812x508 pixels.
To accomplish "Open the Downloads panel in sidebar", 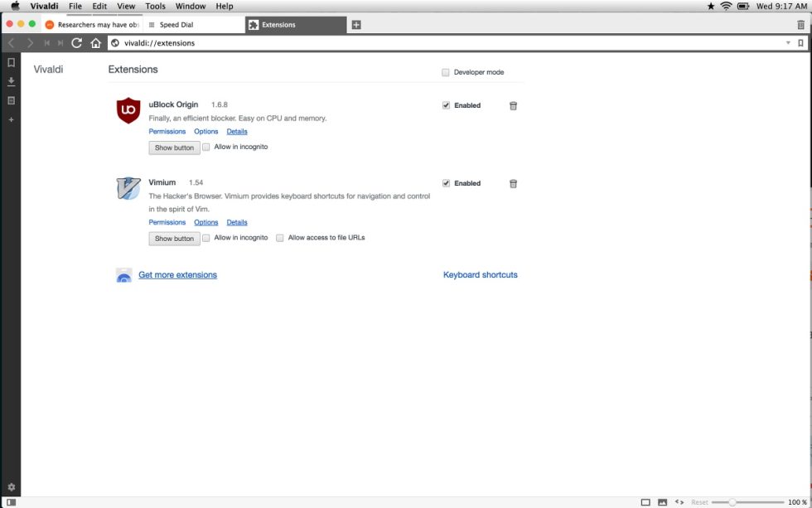I will (x=11, y=81).
